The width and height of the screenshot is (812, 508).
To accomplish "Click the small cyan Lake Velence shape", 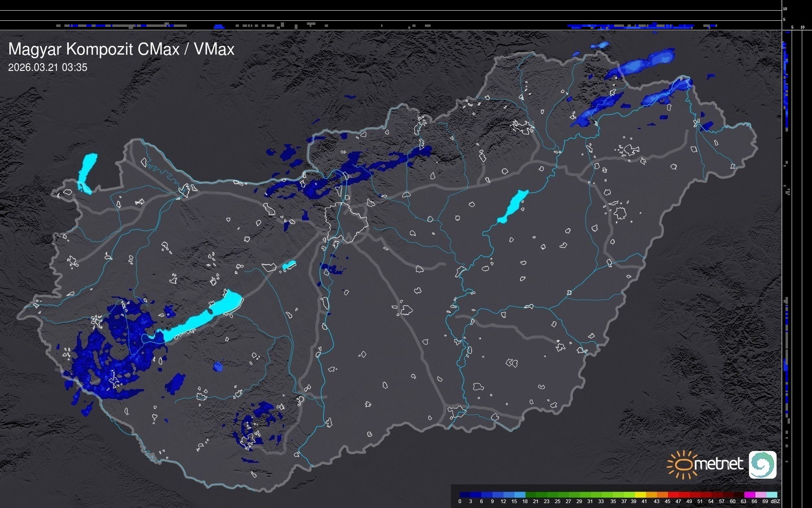I will tap(289, 265).
